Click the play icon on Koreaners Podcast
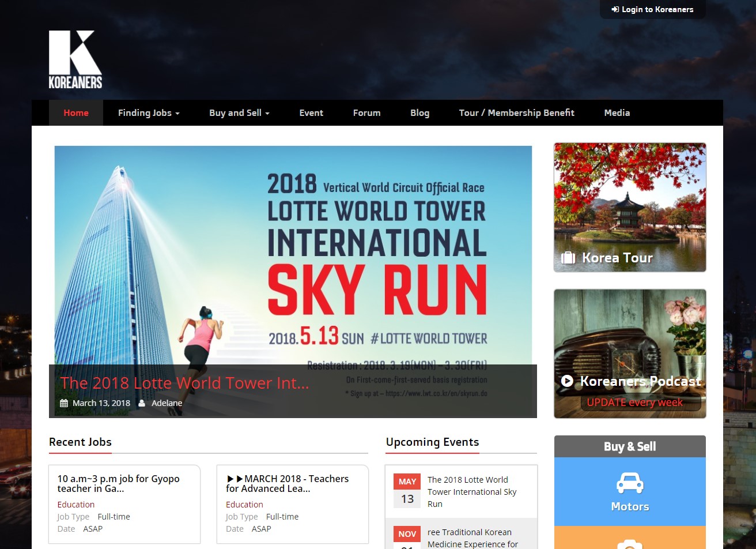756x549 pixels. 567,381
